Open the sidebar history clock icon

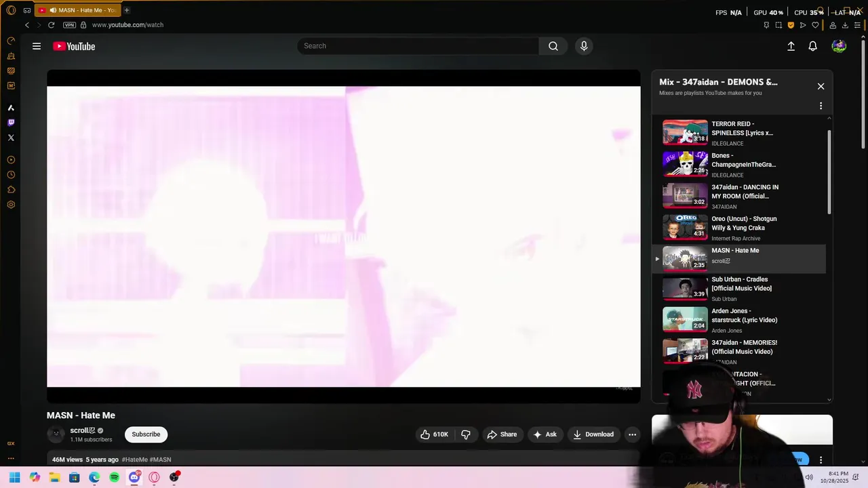pyautogui.click(x=11, y=175)
